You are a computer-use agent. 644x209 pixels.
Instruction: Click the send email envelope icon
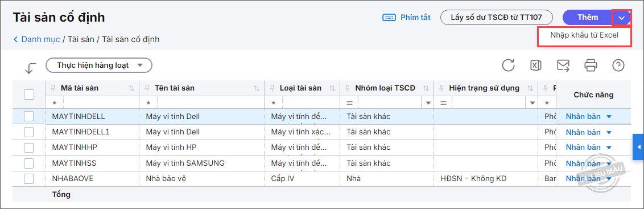point(563,65)
